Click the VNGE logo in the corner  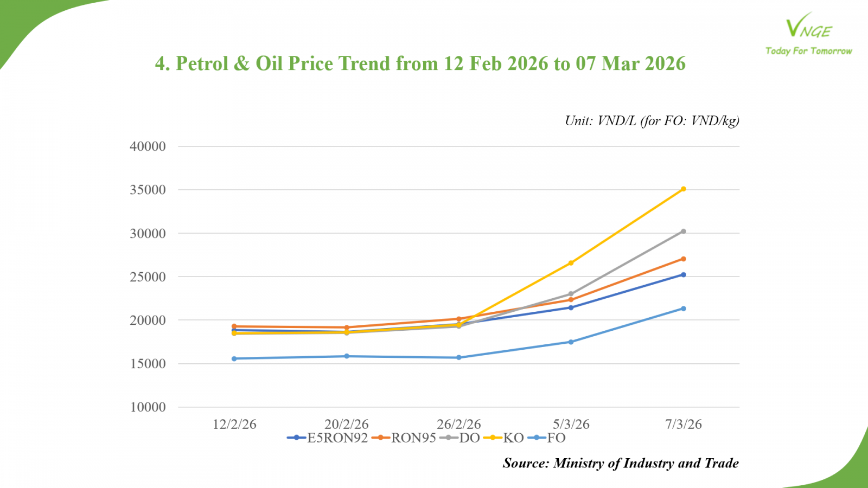pos(808,27)
